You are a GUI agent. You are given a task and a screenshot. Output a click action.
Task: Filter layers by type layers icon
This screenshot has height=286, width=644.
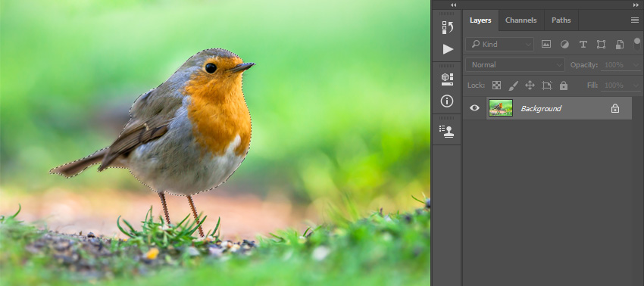tap(583, 45)
